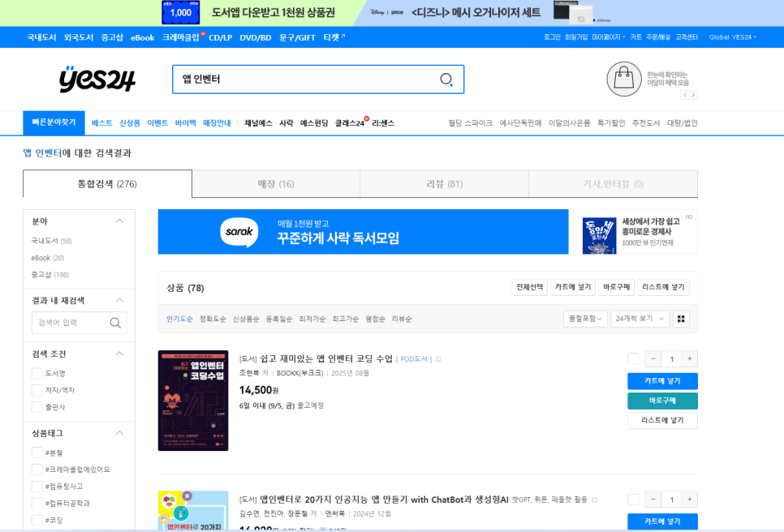Collapse the 검색 조건 section
784x532 pixels.
(x=119, y=354)
